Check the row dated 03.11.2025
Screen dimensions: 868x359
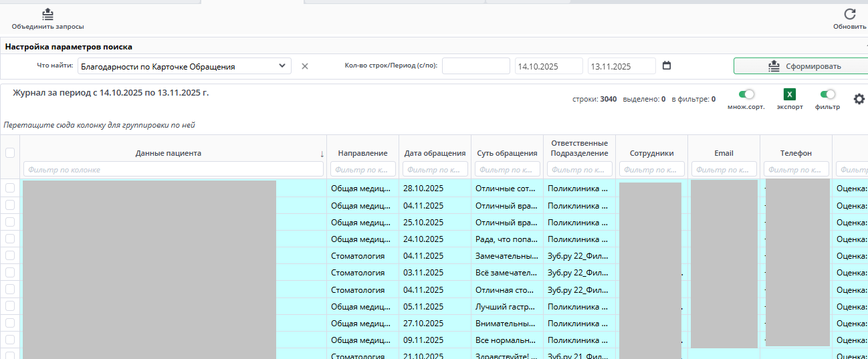click(x=10, y=272)
